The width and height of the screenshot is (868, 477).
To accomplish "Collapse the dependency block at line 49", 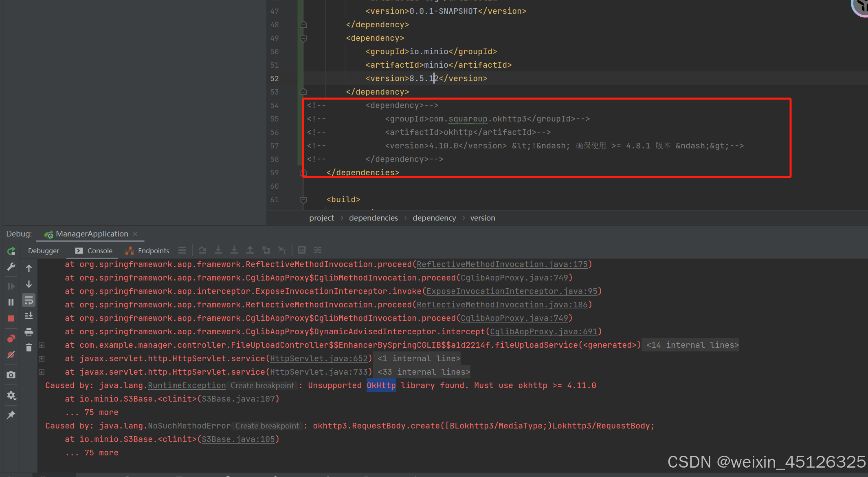I will (303, 38).
